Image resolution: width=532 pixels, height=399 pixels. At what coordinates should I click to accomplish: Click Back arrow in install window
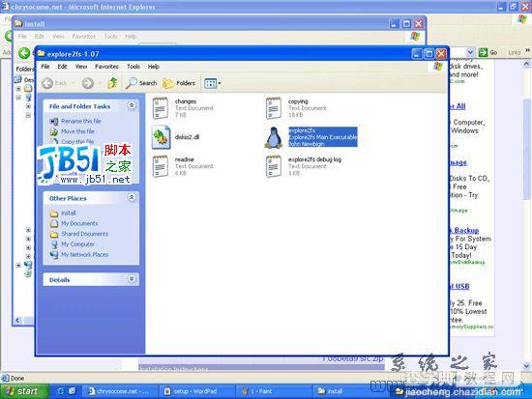[x=24, y=53]
